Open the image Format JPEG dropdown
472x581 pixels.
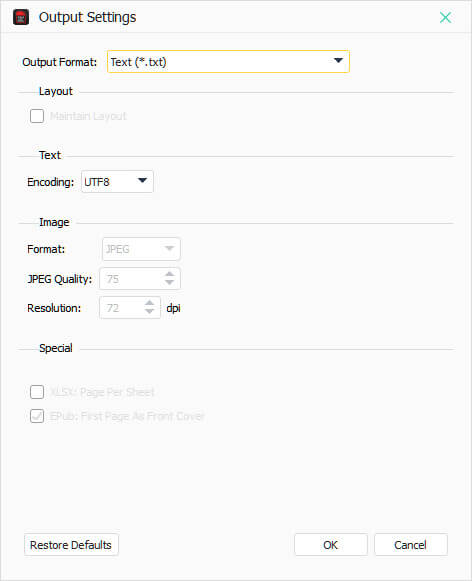click(141, 249)
